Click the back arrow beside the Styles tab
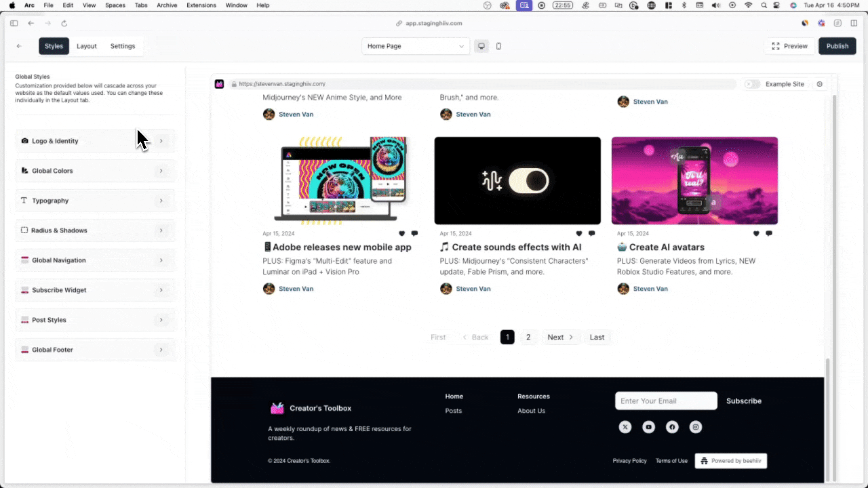This screenshot has height=488, width=868. point(19,46)
